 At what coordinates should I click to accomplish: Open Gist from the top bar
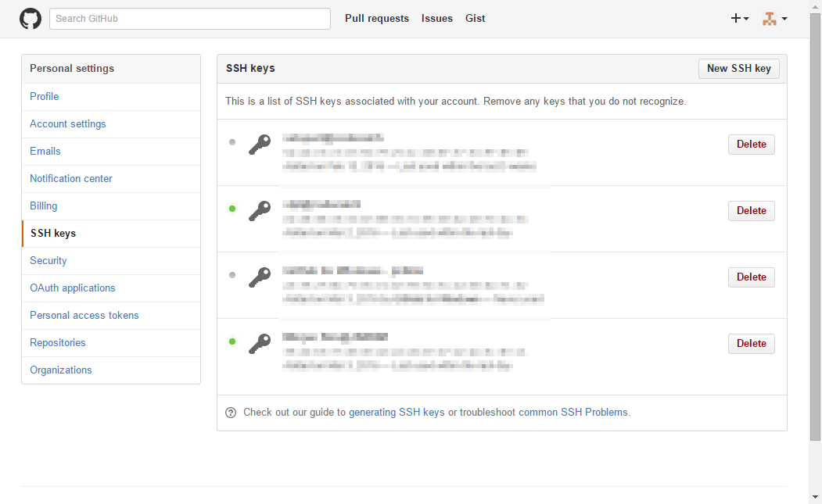475,18
